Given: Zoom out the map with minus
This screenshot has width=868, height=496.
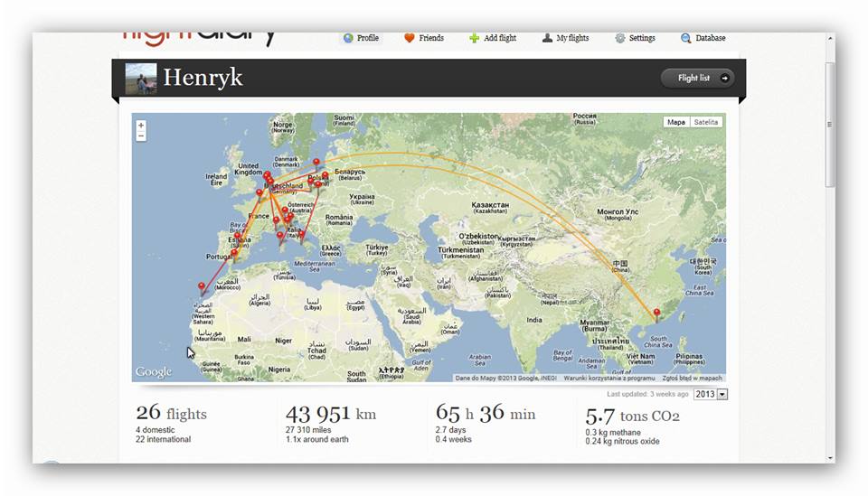Looking at the screenshot, I should 141,136.
